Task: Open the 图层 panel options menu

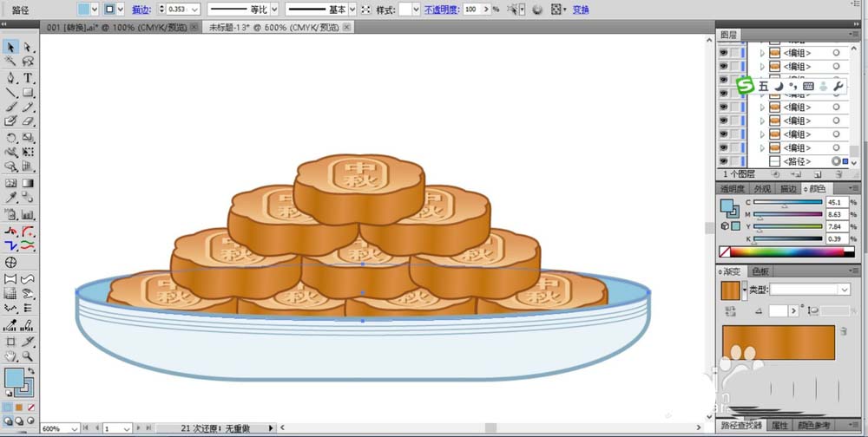Action: click(855, 35)
